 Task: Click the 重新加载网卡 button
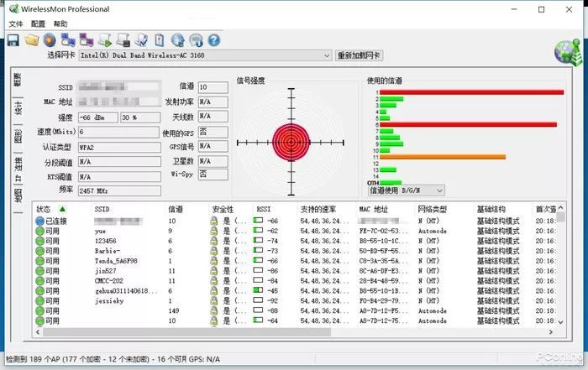pos(358,55)
